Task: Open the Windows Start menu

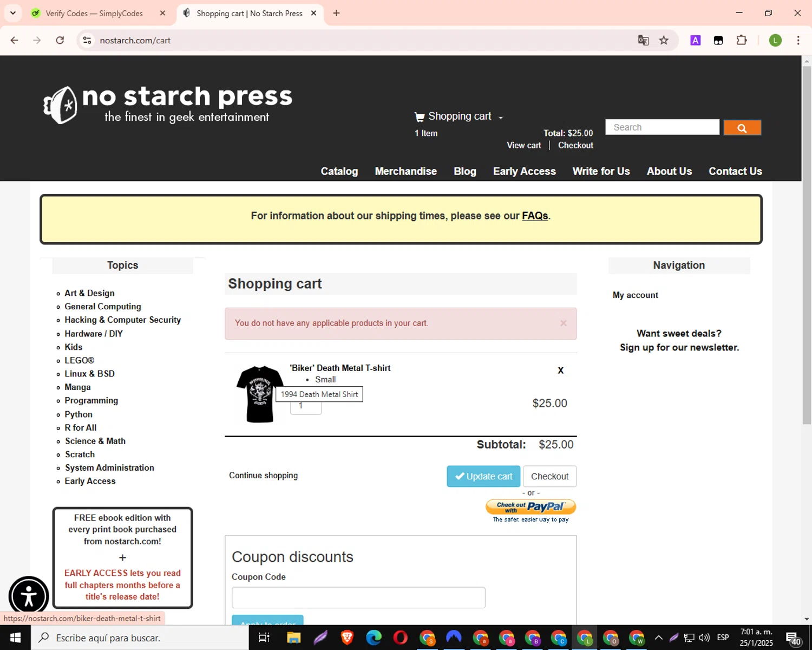Action: click(x=15, y=638)
